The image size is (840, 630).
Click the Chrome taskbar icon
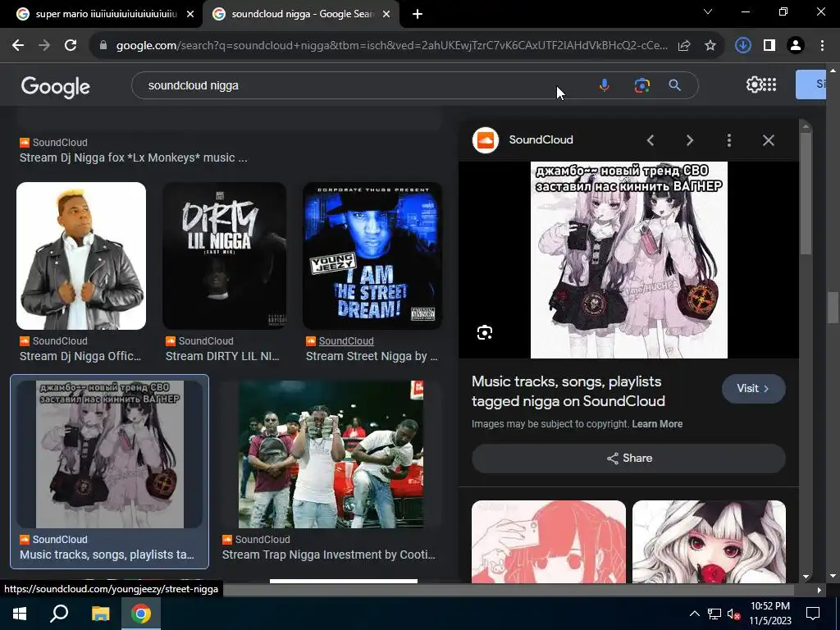tap(141, 614)
